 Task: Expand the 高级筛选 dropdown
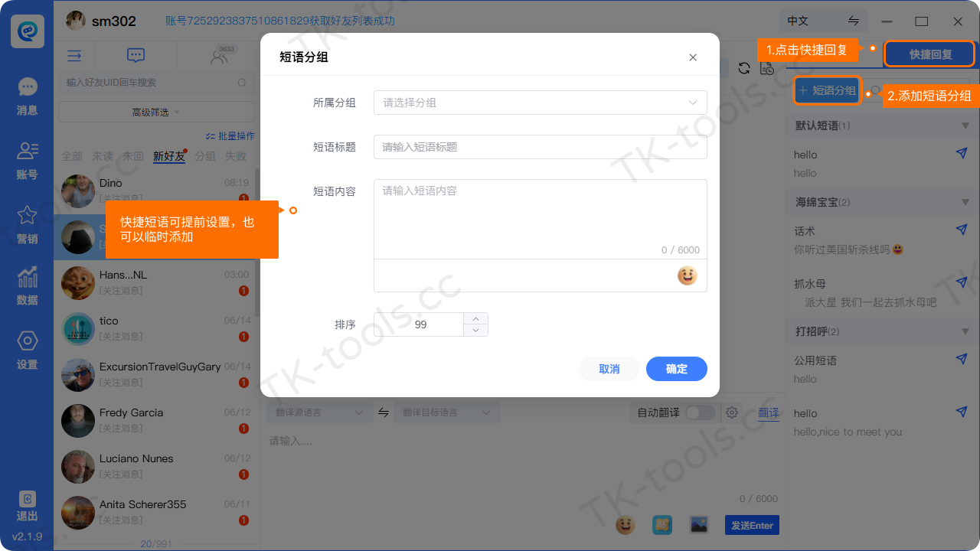(x=156, y=112)
